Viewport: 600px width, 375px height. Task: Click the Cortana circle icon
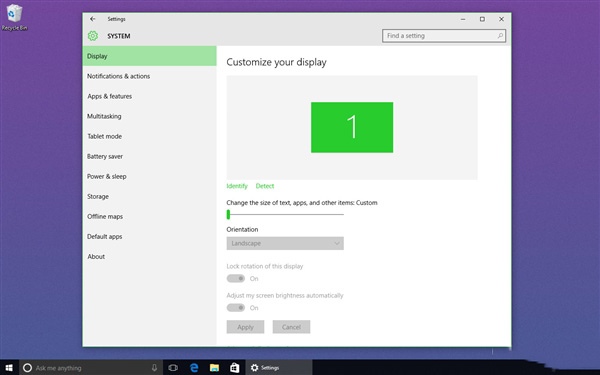tap(27, 368)
